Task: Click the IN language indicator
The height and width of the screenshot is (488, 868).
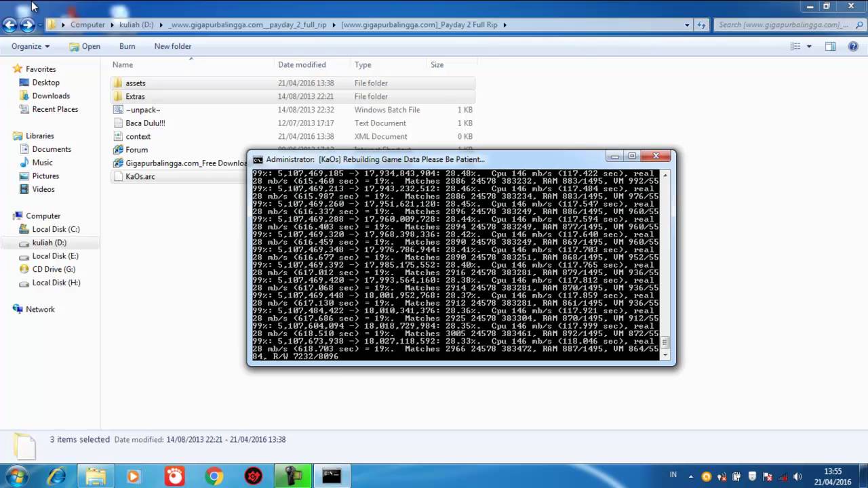Action: click(673, 476)
